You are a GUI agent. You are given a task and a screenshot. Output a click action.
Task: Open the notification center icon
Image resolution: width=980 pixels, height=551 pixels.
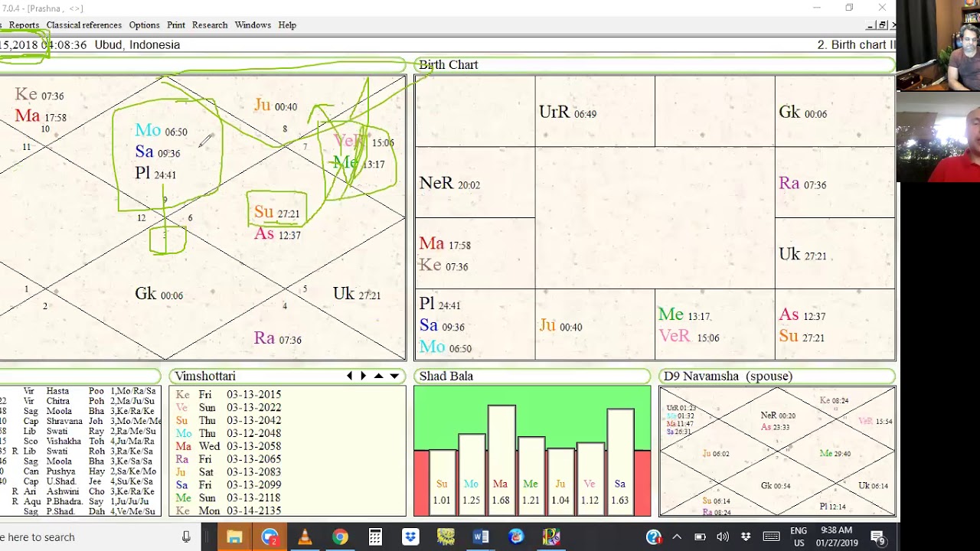(878, 537)
